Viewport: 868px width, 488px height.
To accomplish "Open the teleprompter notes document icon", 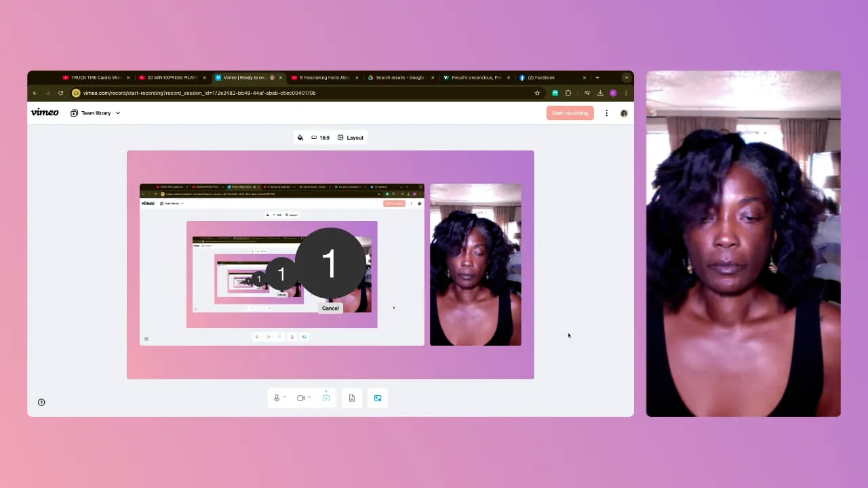I will click(x=351, y=398).
